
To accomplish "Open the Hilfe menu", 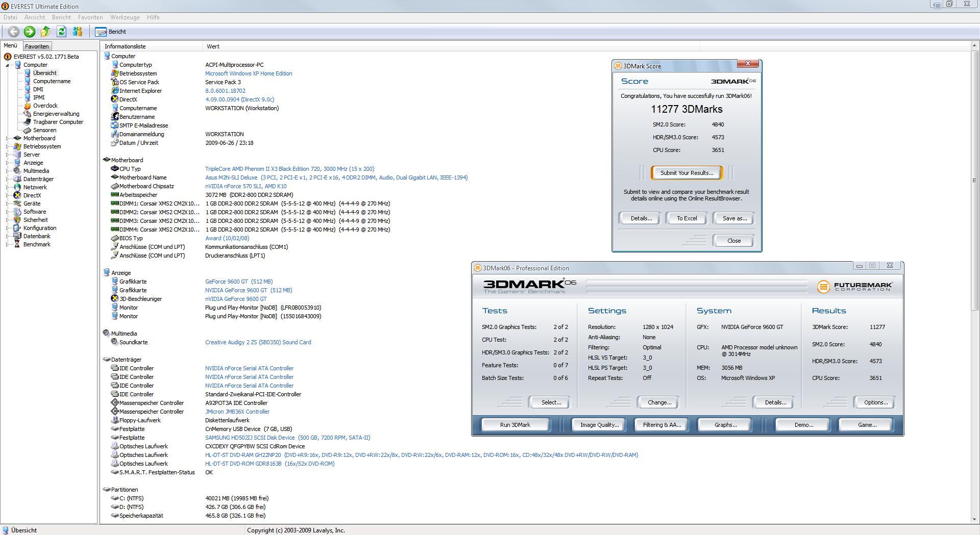I will coord(153,17).
